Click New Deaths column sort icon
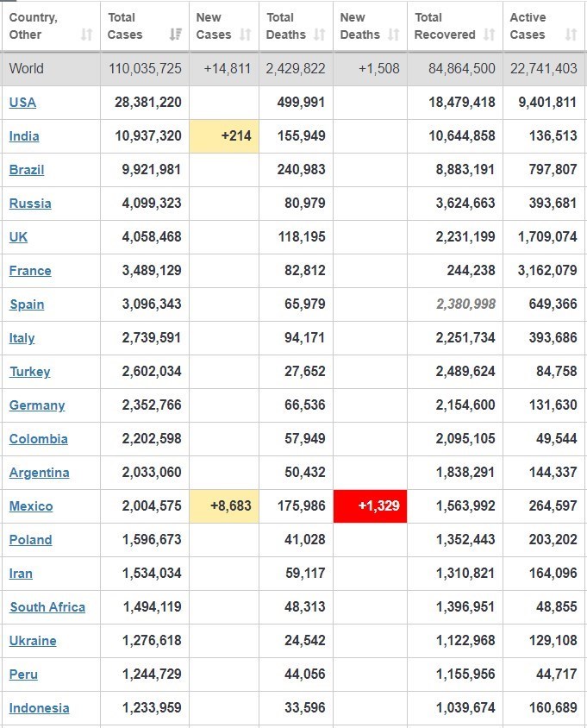This screenshot has height=728, width=587. tap(394, 35)
